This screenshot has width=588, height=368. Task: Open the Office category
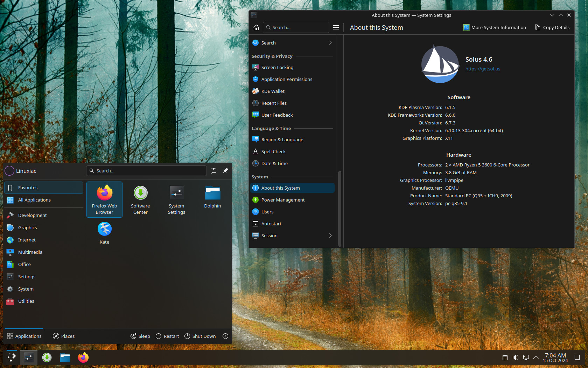(44, 264)
